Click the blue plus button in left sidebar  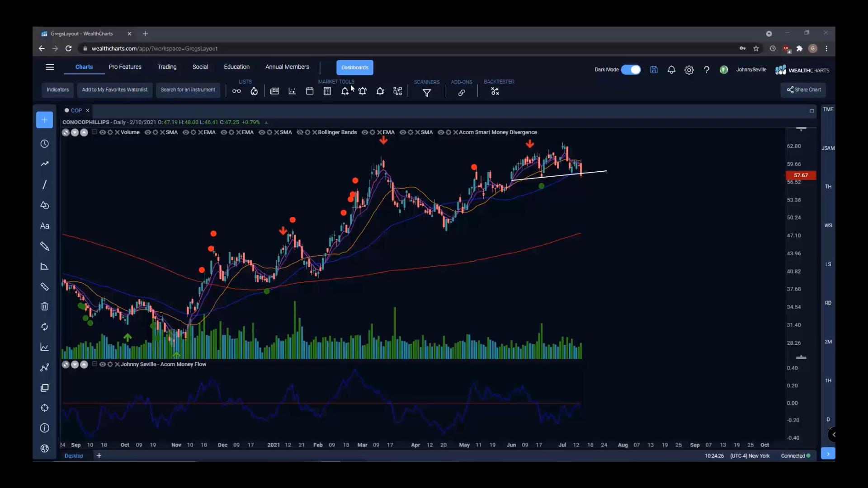point(44,120)
